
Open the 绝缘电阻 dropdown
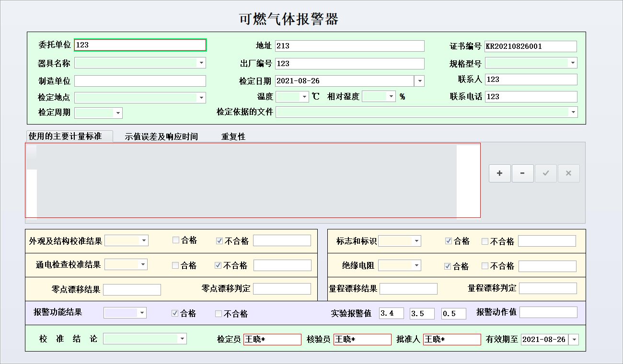[416, 265]
